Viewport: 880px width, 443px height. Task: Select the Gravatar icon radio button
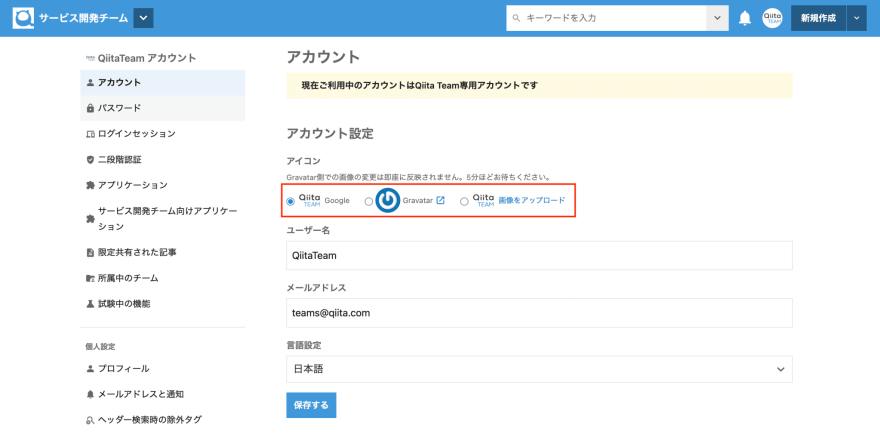(x=369, y=201)
